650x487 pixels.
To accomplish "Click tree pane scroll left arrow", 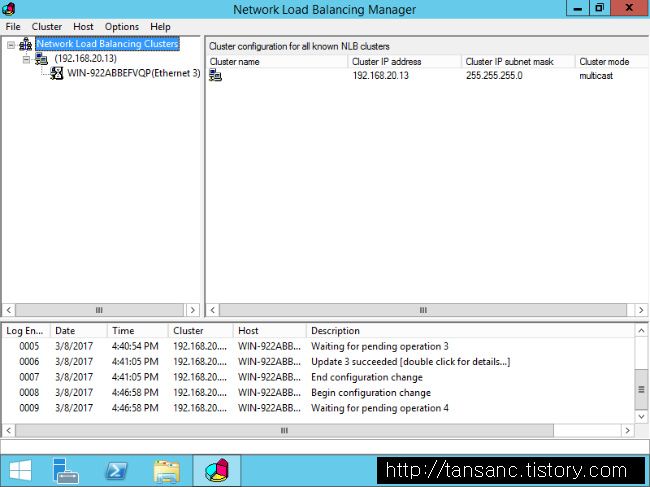I will (x=9, y=310).
